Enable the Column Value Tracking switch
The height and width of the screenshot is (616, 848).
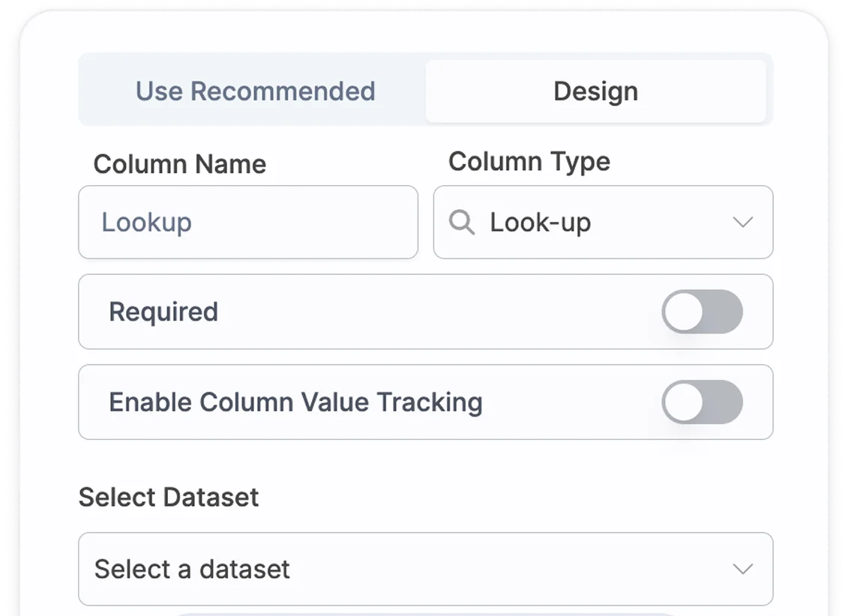click(702, 402)
